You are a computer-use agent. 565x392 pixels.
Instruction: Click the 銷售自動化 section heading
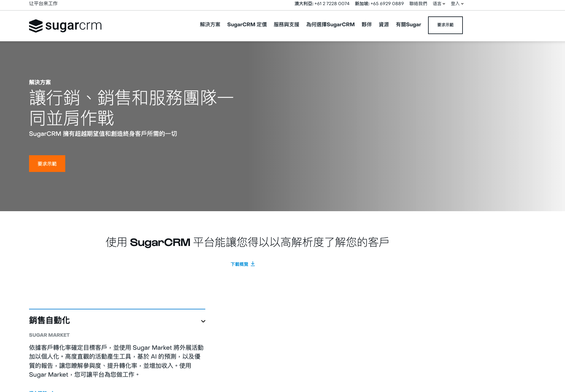click(x=50, y=320)
